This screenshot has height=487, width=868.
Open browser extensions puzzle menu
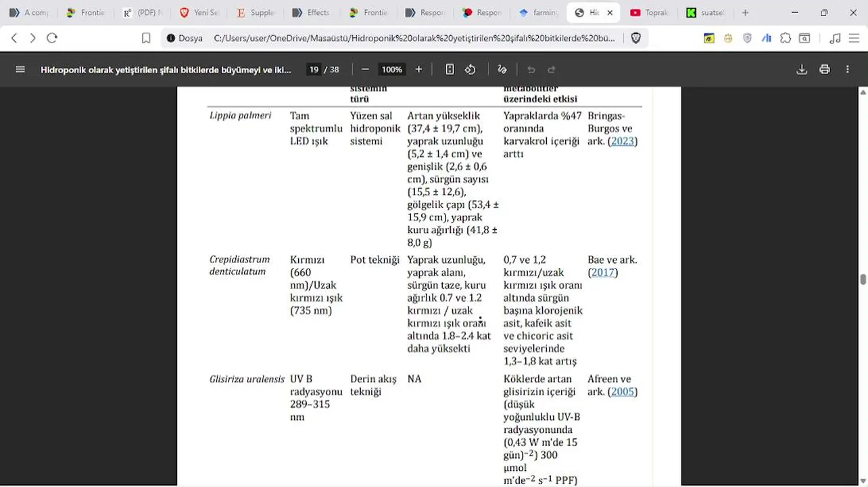tap(786, 39)
